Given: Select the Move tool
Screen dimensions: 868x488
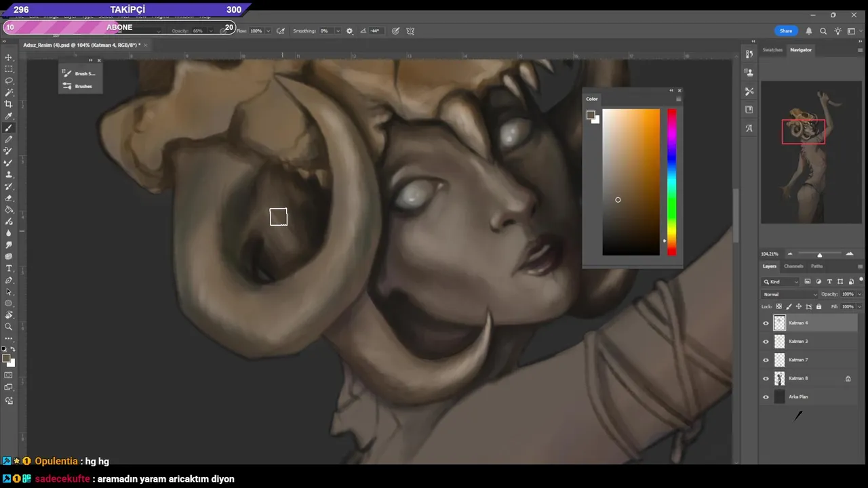Looking at the screenshot, I should point(9,58).
